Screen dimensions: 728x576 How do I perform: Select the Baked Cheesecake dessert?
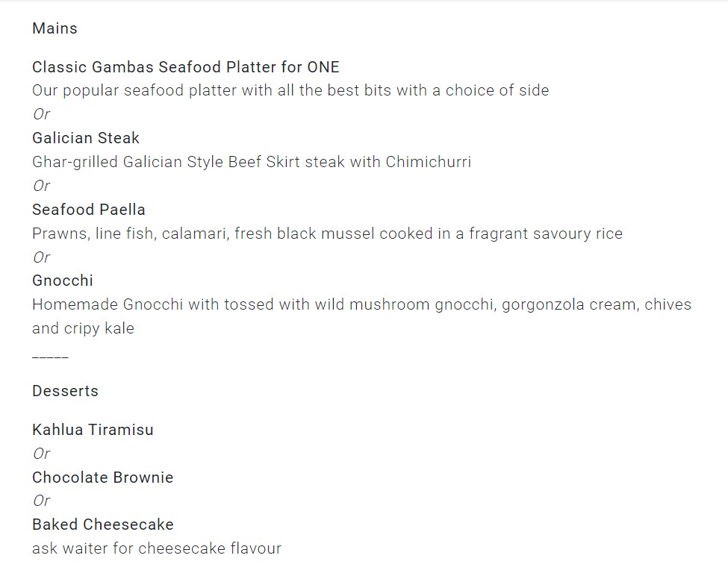pos(102,525)
